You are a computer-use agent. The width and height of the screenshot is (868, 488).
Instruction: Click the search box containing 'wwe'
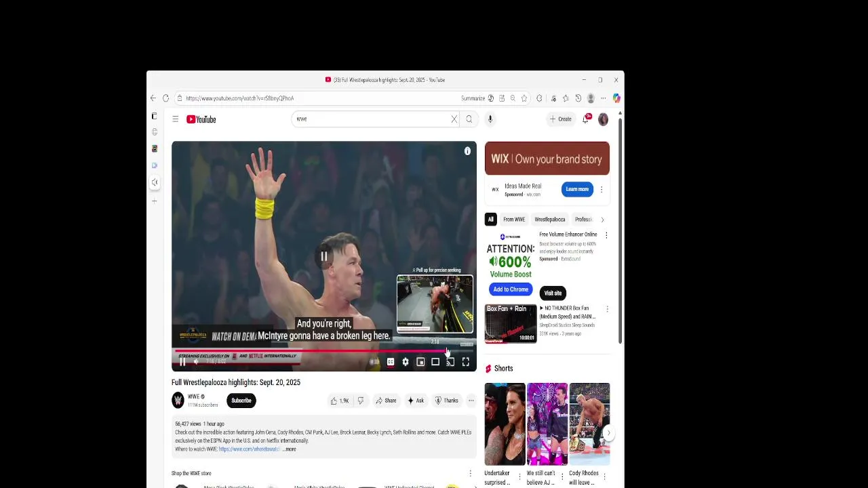click(x=374, y=119)
